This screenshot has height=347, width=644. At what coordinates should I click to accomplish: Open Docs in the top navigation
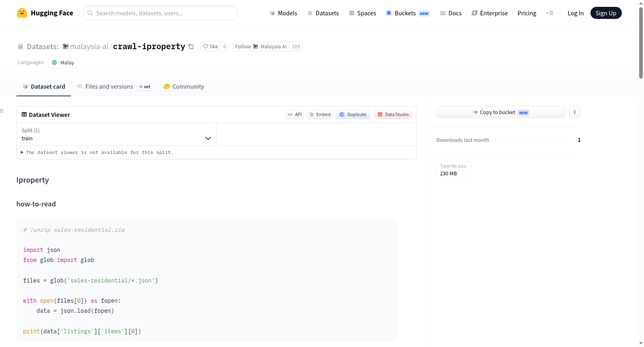coord(451,13)
